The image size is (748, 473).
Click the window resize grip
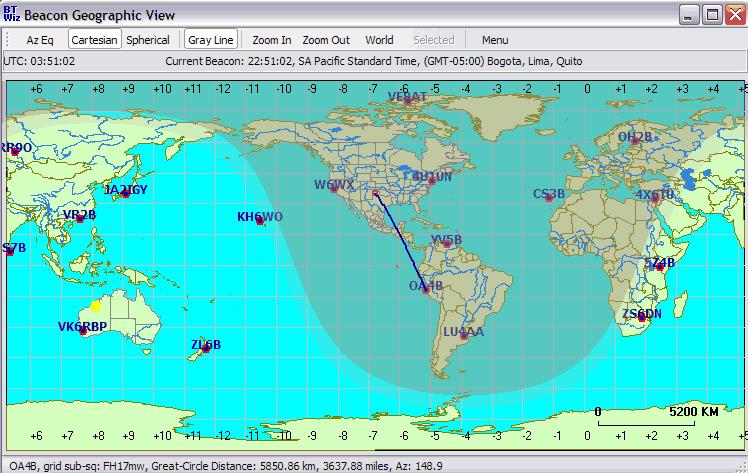(x=741, y=466)
